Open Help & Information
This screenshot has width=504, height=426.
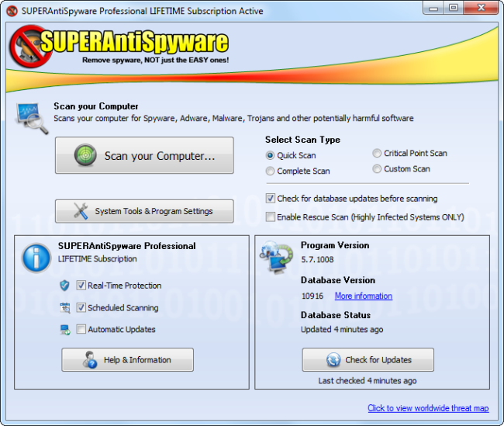128,360
